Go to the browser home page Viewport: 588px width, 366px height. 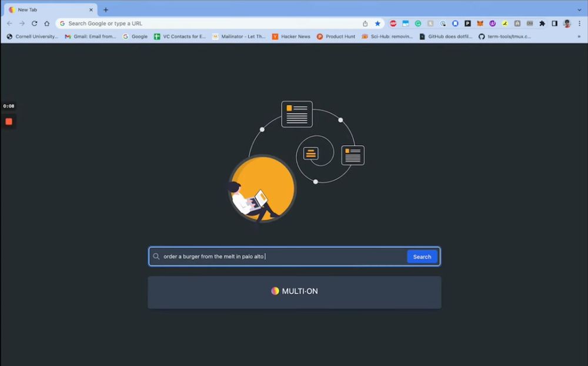pyautogui.click(x=47, y=23)
